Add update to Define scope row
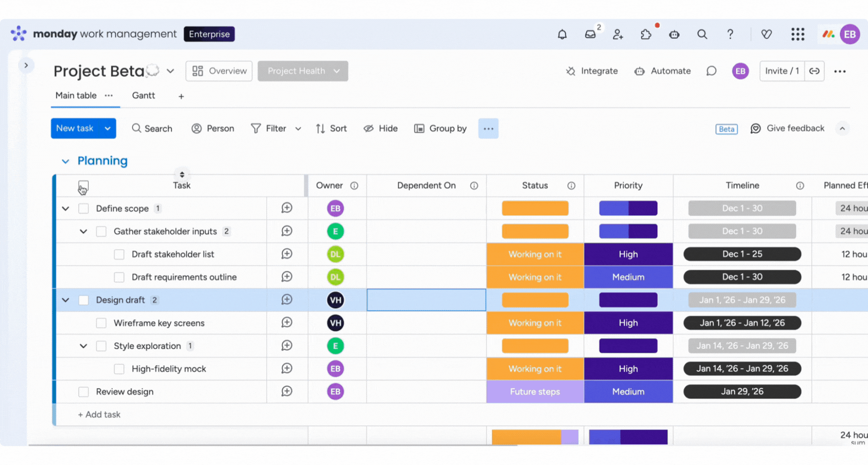 tap(287, 208)
